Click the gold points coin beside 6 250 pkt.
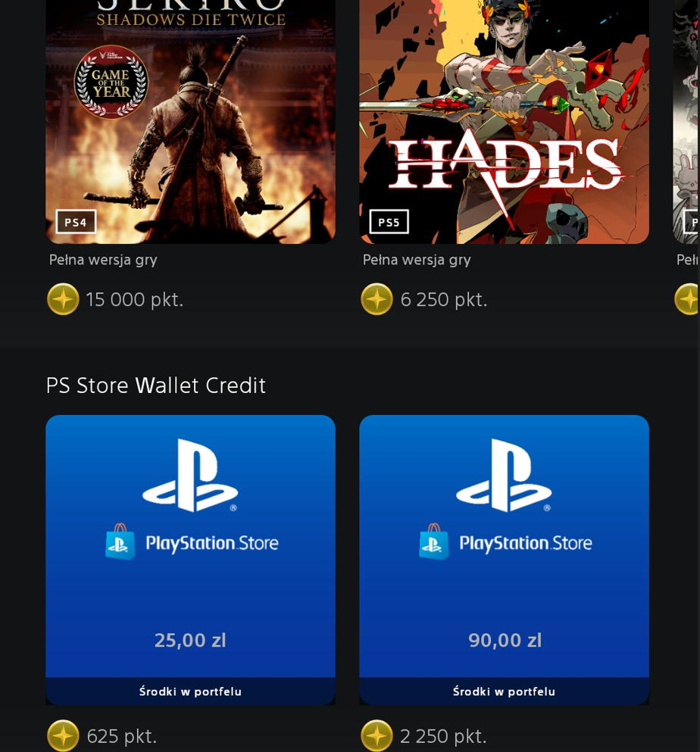The width and height of the screenshot is (700, 752). (377, 299)
